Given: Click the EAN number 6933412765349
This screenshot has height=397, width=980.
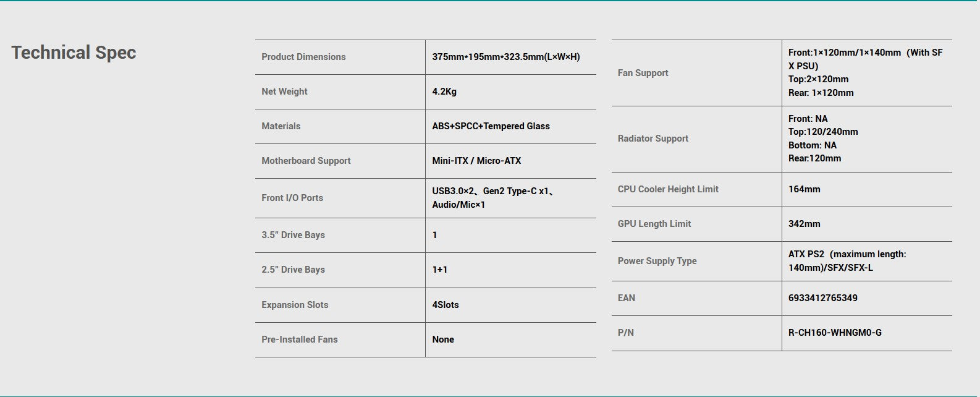Looking at the screenshot, I should click(822, 298).
